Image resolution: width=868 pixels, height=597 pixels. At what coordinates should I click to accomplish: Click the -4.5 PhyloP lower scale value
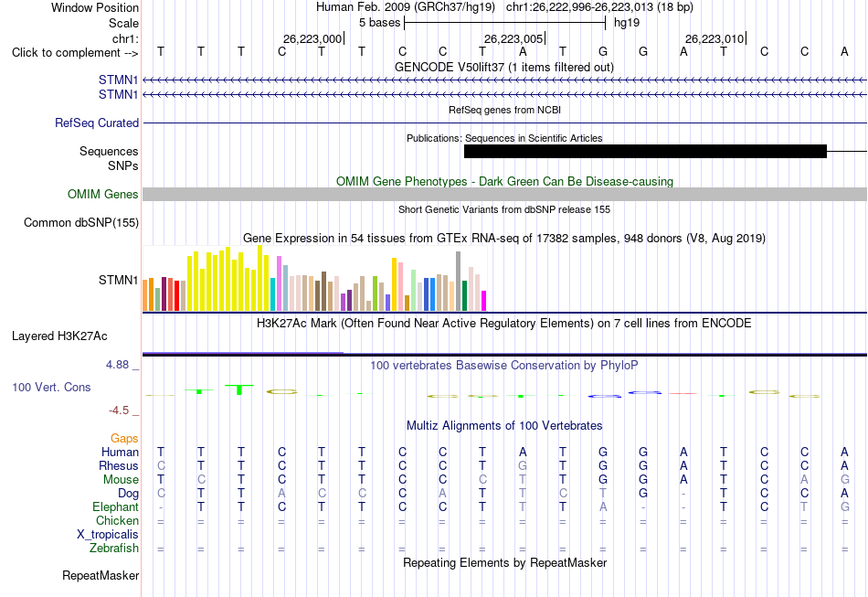119,410
